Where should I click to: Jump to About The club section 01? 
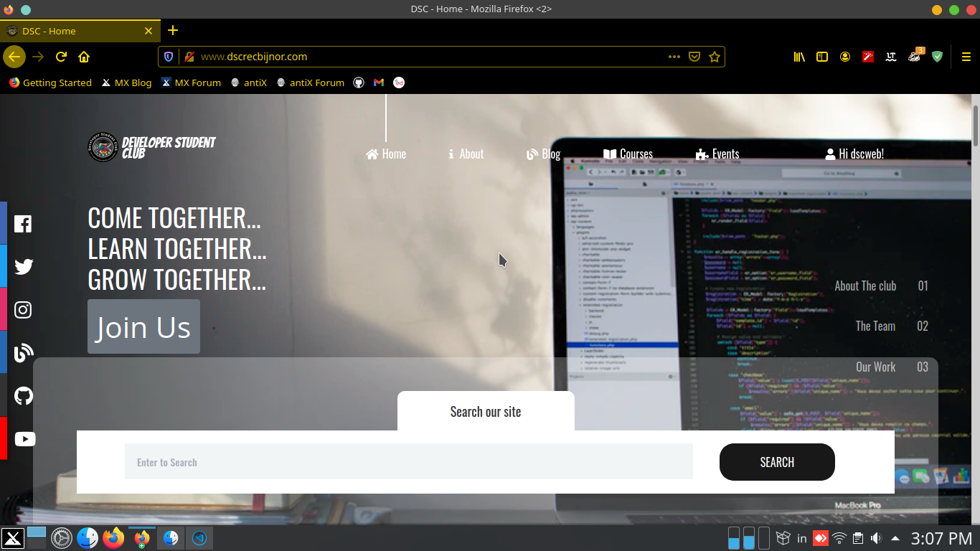[882, 286]
